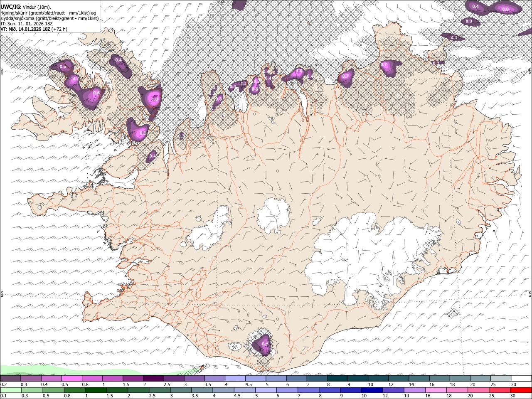Click the 0.6 snowfall cell in the top-right sea corner
Image resolution: width=532 pixels, height=399 pixels.
tap(505, 8)
